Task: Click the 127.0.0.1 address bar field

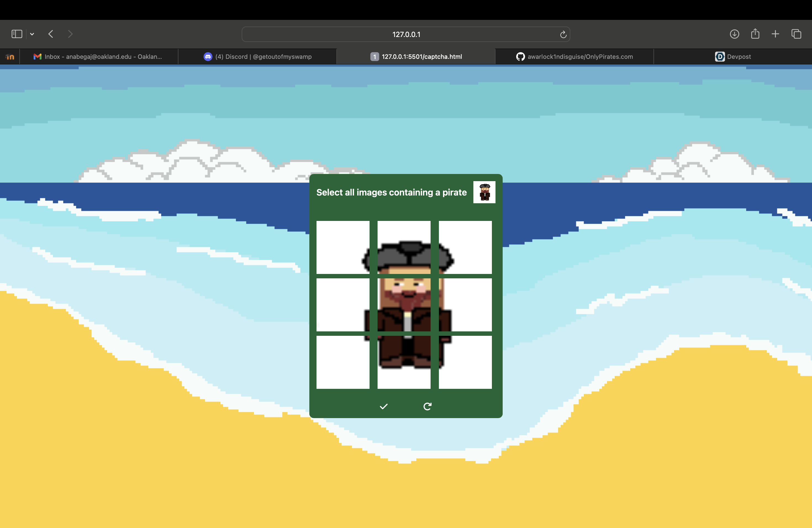Action: [406, 35]
